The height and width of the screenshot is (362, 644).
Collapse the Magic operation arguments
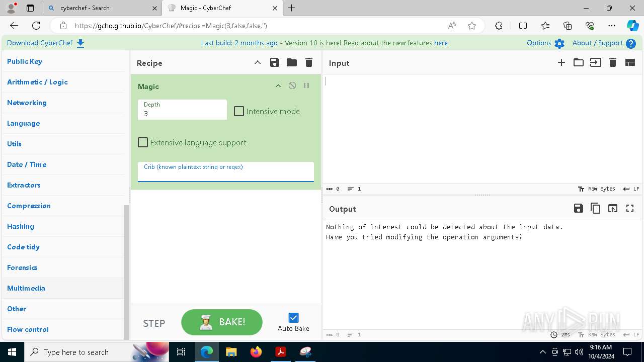pyautogui.click(x=278, y=85)
